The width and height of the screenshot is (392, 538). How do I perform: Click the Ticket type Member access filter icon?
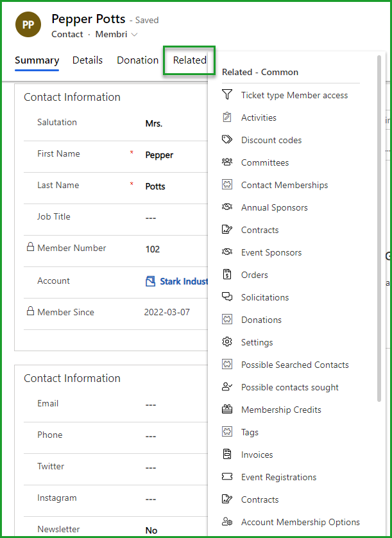(227, 95)
